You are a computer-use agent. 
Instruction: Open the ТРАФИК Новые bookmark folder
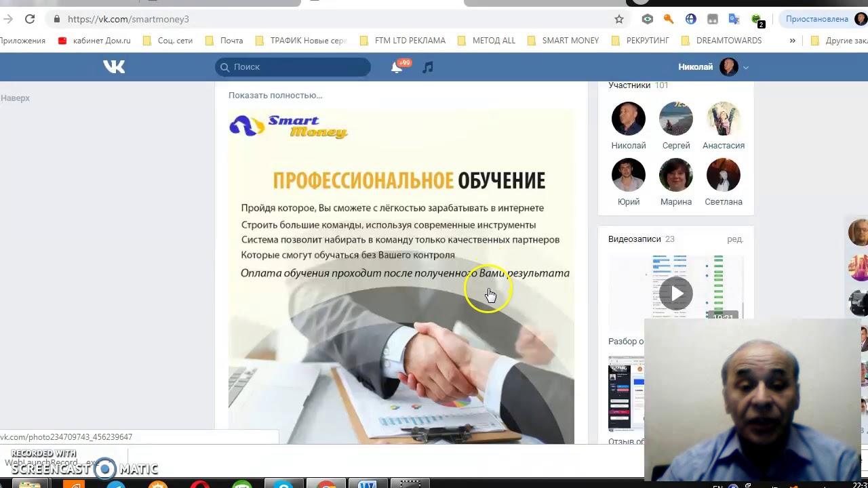coord(300,41)
